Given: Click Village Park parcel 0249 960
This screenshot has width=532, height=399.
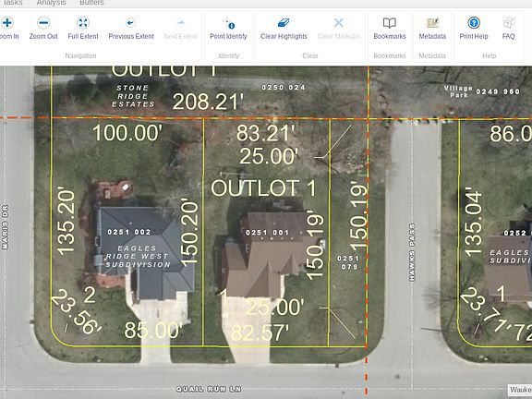Looking at the screenshot, I should (x=498, y=91).
